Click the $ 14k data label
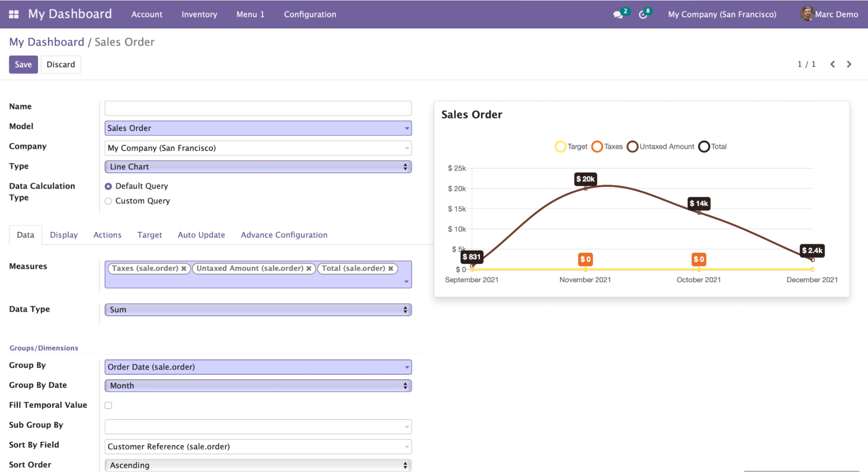This screenshot has width=868, height=472. coord(699,203)
